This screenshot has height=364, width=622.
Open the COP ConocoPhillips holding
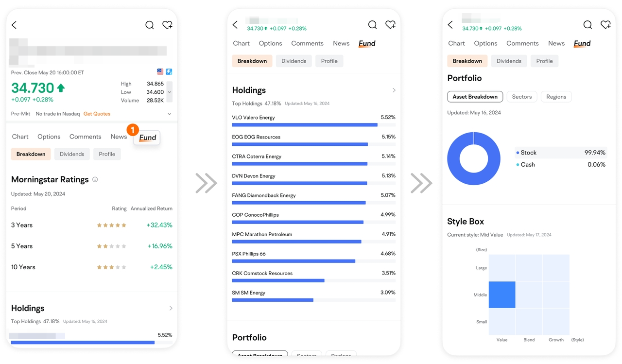click(314, 218)
